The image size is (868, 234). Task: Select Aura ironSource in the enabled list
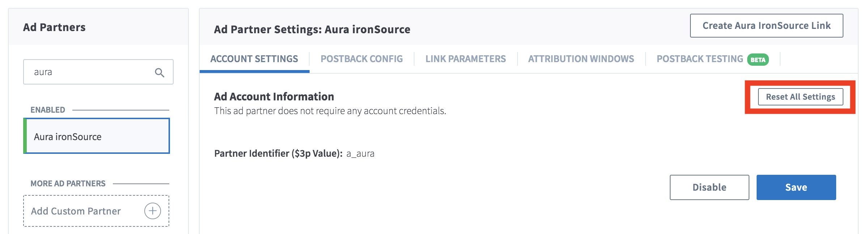[97, 136]
